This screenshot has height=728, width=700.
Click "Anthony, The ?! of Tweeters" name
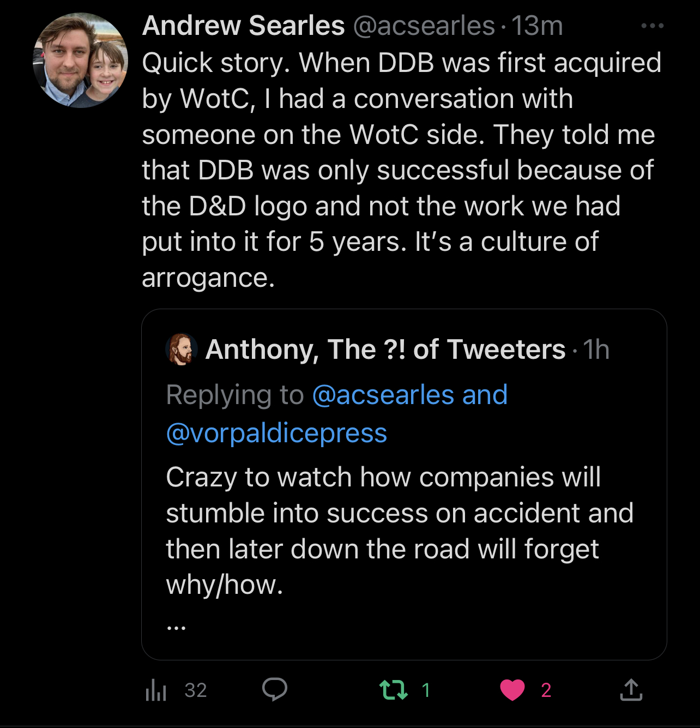coord(385,350)
